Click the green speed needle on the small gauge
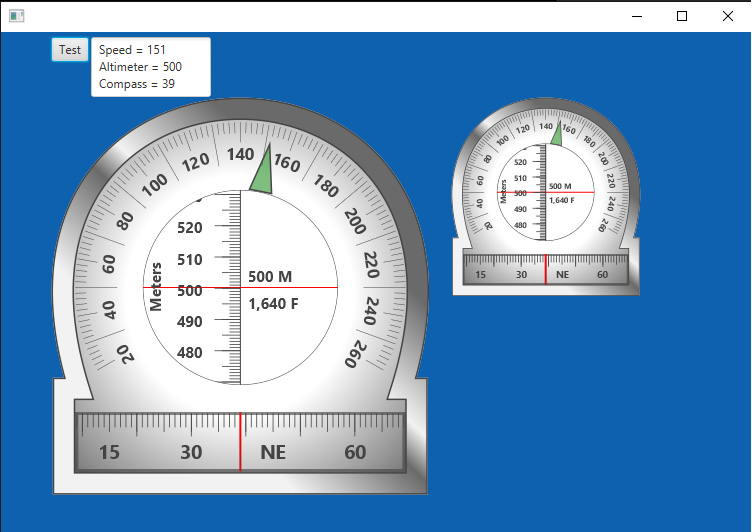This screenshot has width=752, height=532. point(557,134)
